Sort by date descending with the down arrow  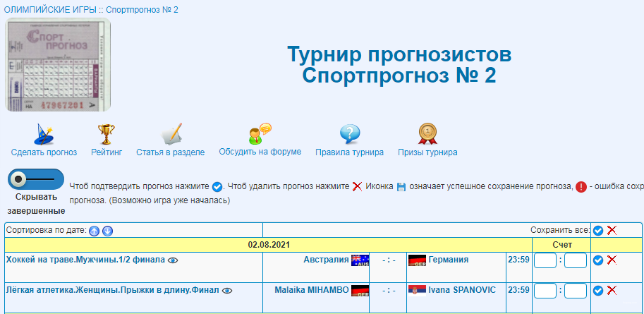click(107, 231)
